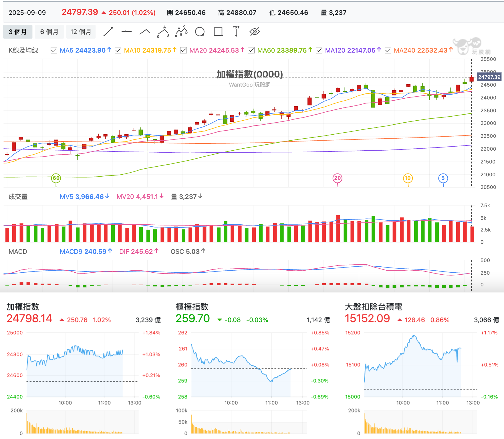Uncheck the MA60 moving average checkbox
This screenshot has width=504, height=439.
251,51
